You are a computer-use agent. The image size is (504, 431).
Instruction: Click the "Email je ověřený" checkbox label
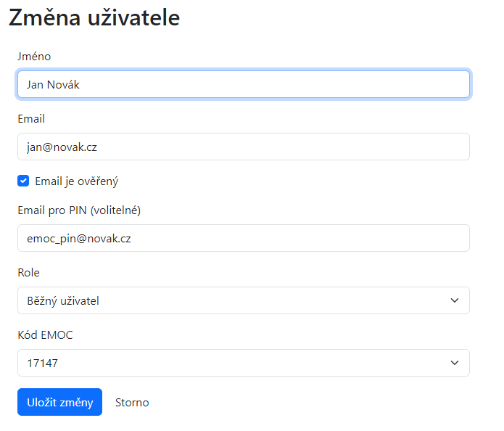point(76,181)
